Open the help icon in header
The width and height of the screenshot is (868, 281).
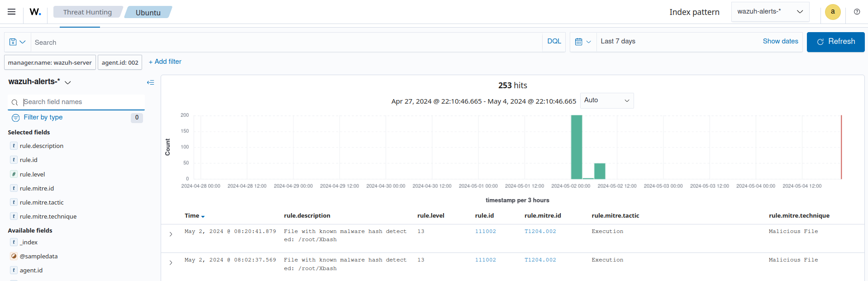click(857, 12)
